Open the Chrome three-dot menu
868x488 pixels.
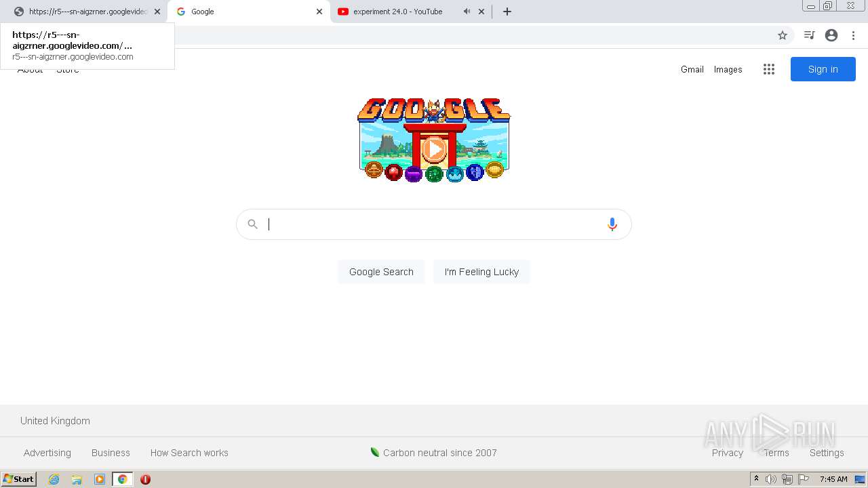853,35
